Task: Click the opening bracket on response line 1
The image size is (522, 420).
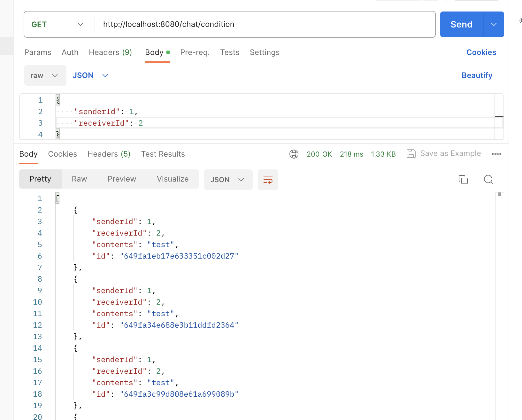Action: (x=58, y=198)
